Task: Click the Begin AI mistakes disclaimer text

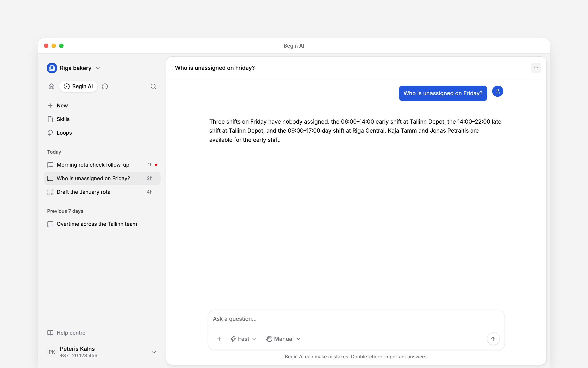Action: tap(356, 357)
